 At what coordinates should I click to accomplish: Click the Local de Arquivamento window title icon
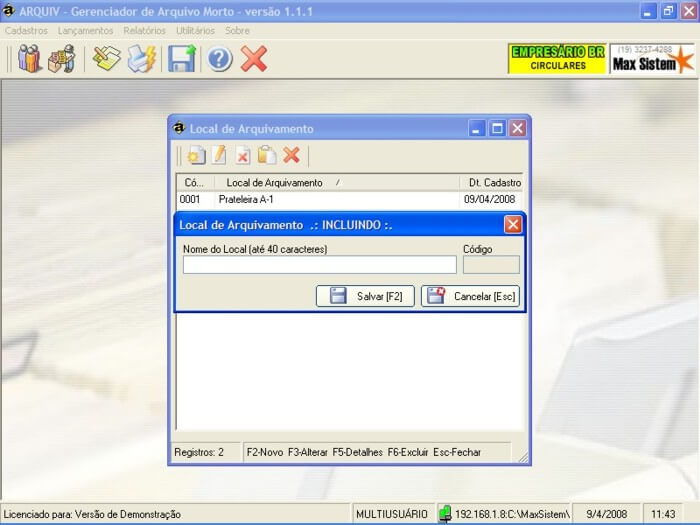click(179, 128)
